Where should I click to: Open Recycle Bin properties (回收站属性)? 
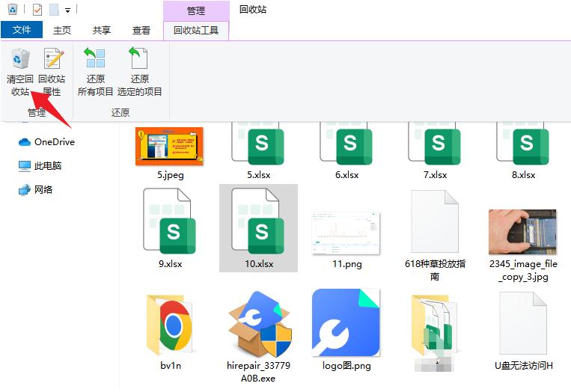[x=52, y=72]
